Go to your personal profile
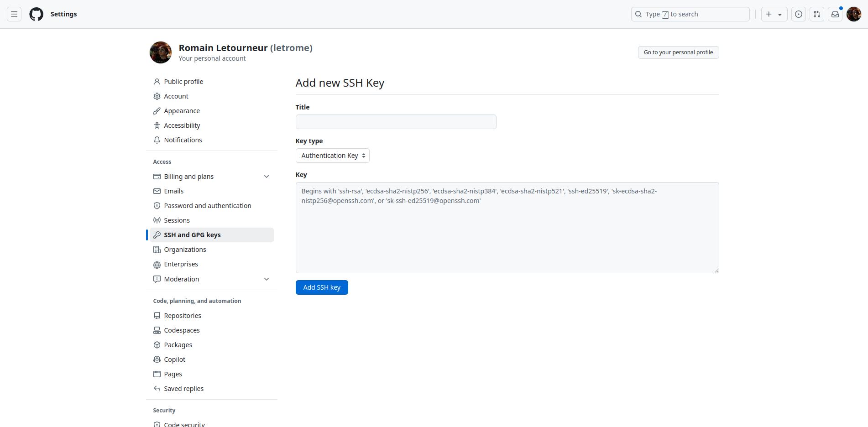 [x=678, y=52]
